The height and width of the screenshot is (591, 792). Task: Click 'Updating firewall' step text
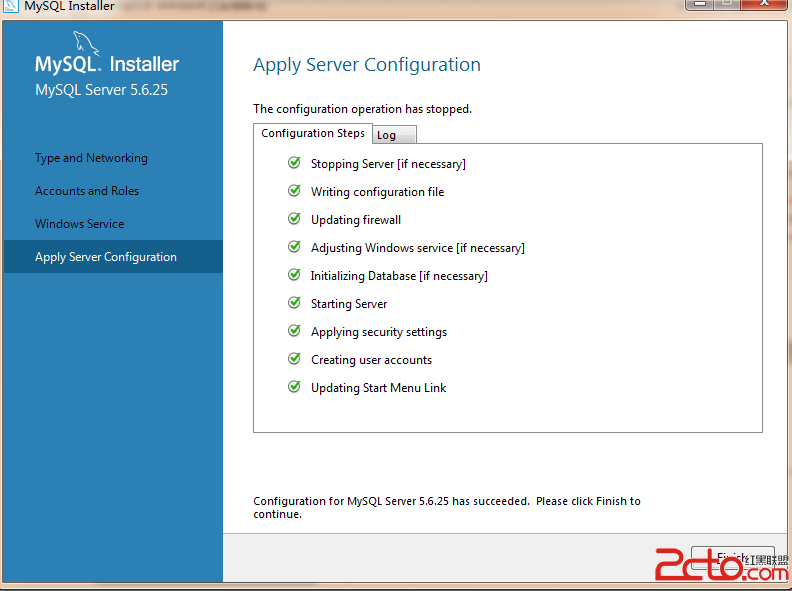click(356, 220)
